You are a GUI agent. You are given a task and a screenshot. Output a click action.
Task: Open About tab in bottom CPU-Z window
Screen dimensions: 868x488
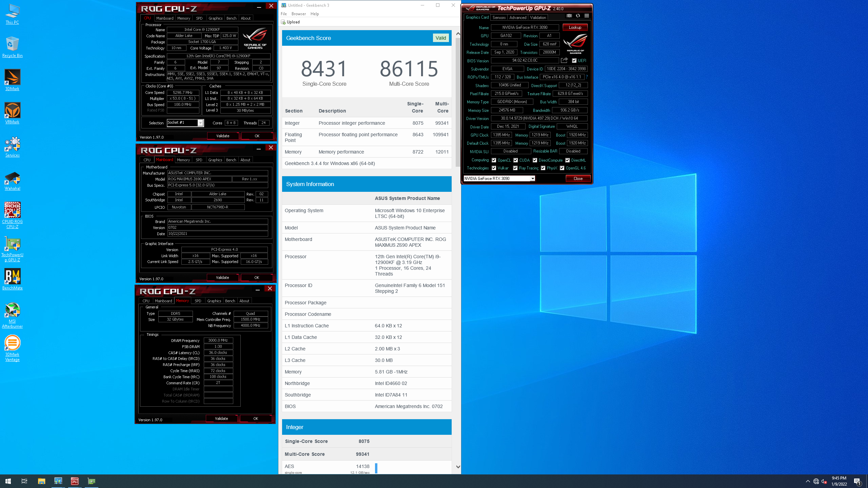point(244,301)
